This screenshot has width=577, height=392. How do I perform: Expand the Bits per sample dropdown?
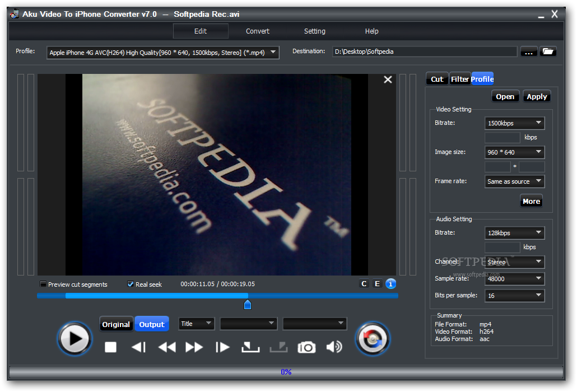(x=514, y=295)
